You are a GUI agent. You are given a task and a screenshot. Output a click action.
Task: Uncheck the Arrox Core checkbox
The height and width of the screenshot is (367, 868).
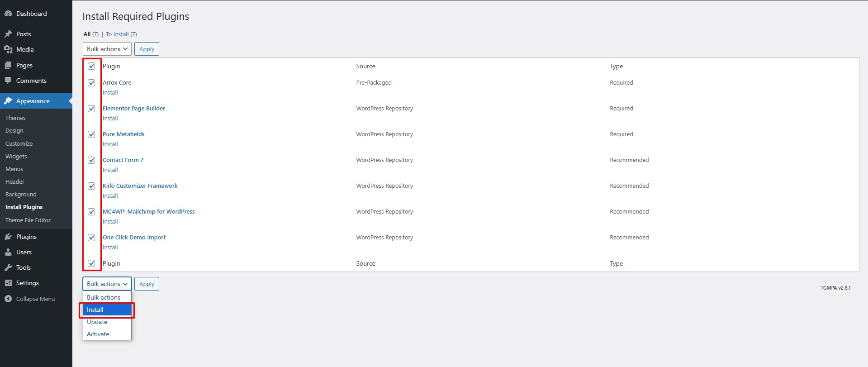(x=91, y=83)
